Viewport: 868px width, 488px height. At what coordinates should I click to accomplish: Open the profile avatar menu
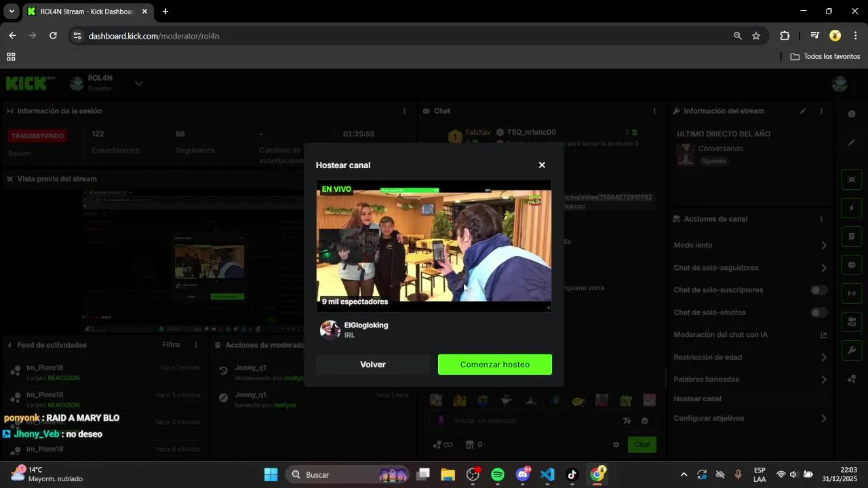click(840, 83)
